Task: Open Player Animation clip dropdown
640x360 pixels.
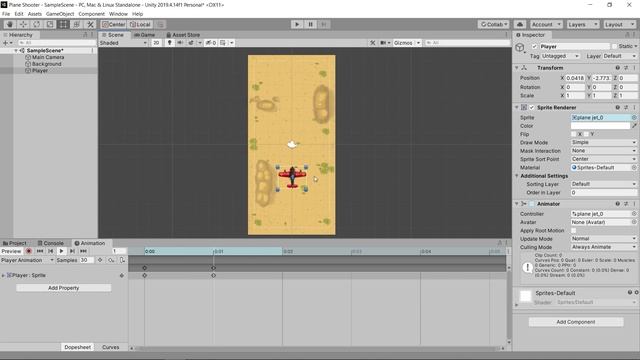Action: click(x=27, y=260)
